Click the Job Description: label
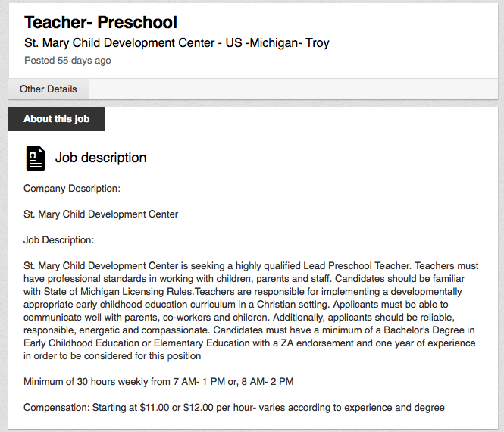504x432 pixels. tap(58, 239)
